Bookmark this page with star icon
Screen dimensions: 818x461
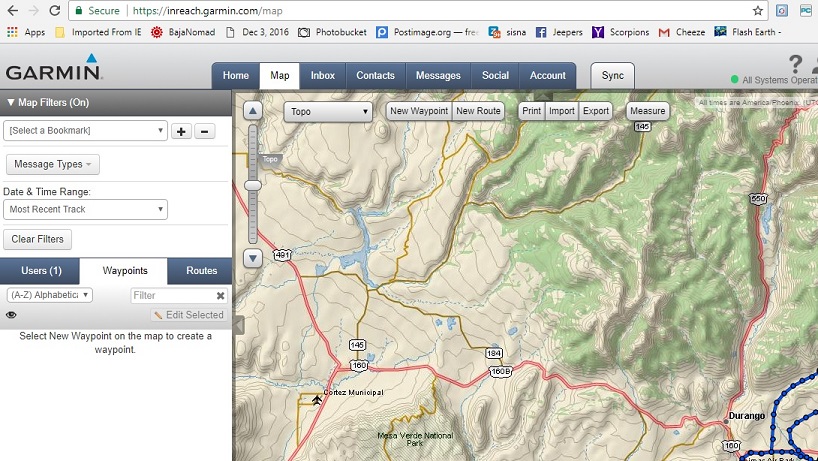pos(758,10)
